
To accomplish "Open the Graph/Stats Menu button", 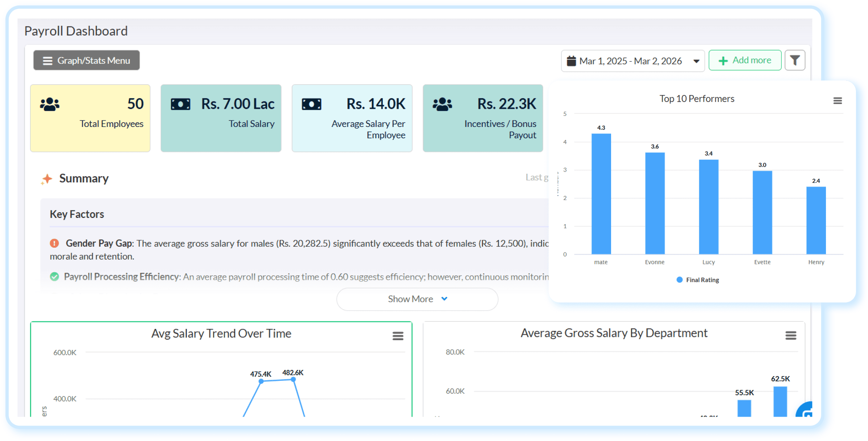I will [86, 60].
